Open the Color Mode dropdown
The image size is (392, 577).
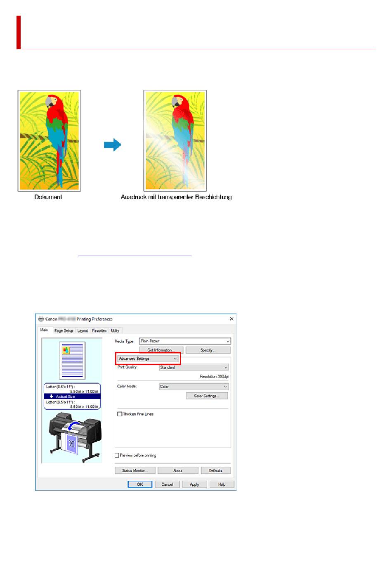[194, 387]
